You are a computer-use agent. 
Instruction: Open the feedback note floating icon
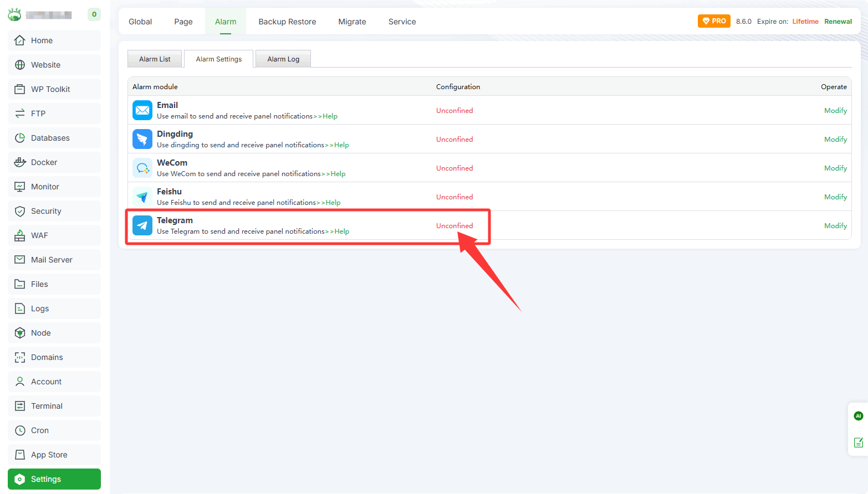859,442
